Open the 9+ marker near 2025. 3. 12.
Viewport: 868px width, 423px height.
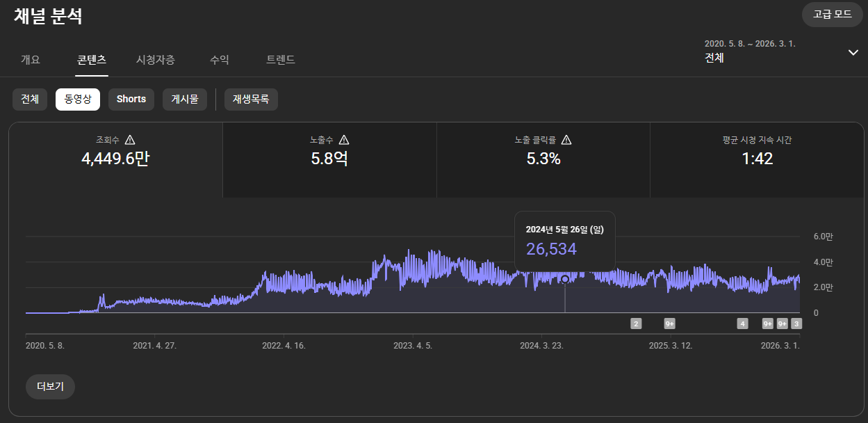(670, 324)
